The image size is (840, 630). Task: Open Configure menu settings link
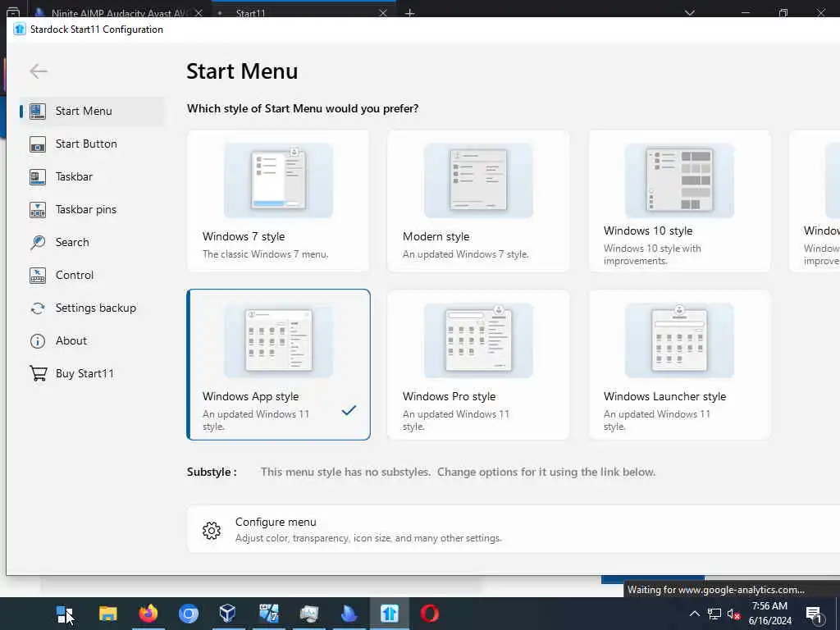(x=514, y=529)
